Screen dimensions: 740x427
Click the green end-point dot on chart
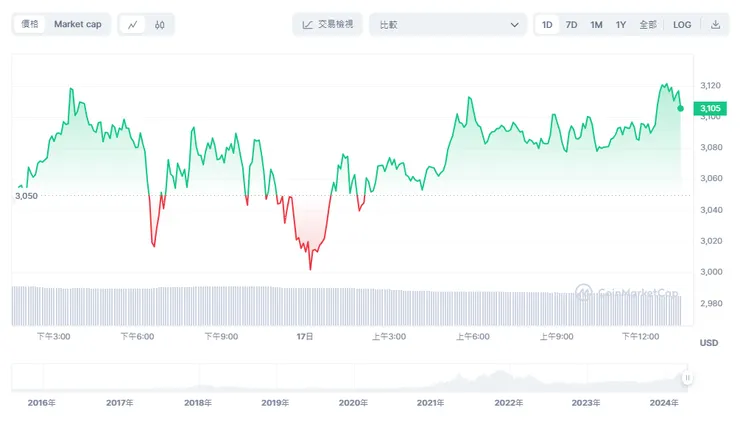[681, 108]
